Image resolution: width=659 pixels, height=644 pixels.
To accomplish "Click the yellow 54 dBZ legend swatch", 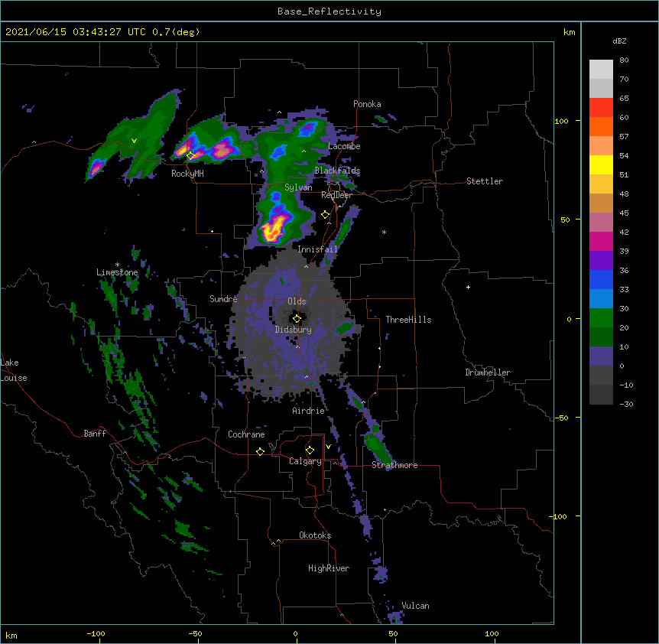I will pyautogui.click(x=601, y=164).
